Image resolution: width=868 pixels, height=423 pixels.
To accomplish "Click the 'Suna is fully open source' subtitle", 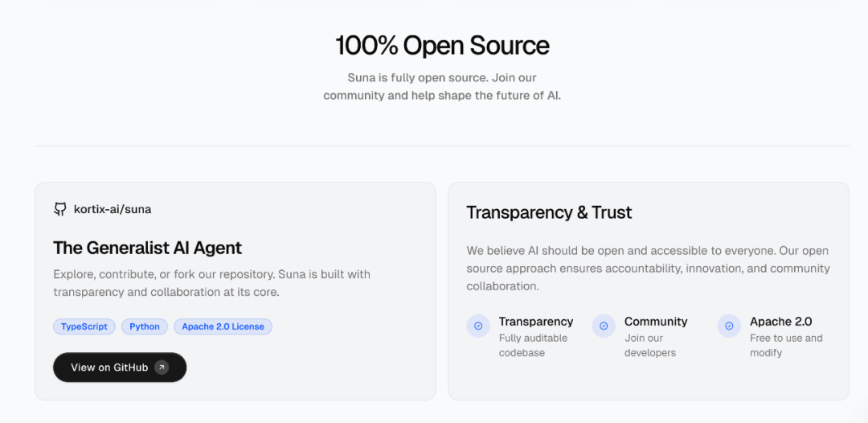I will pyautogui.click(x=442, y=86).
